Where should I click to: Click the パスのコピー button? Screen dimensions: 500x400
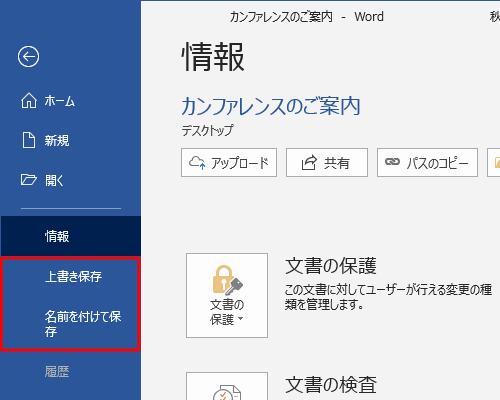coord(427,163)
